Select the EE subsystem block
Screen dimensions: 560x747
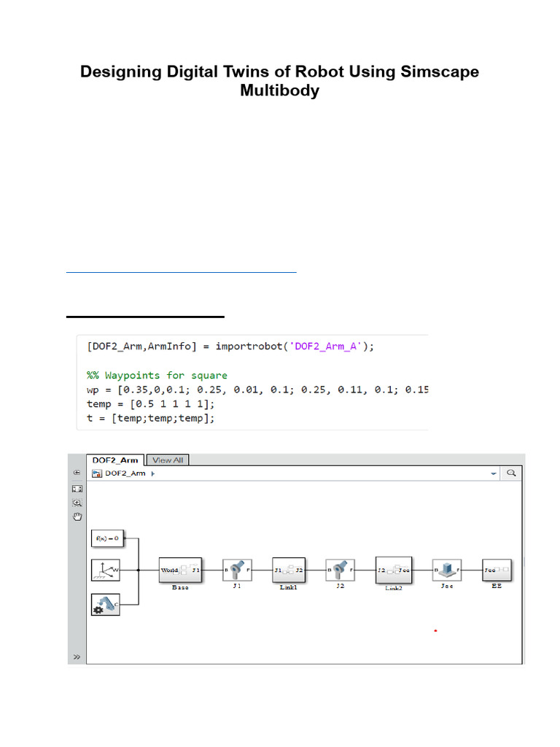pos(497,570)
